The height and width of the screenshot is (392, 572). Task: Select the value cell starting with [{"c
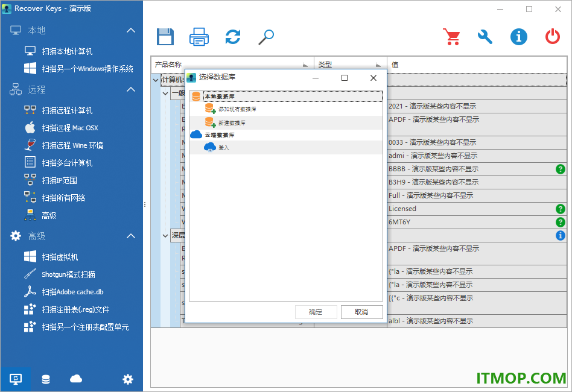click(x=477, y=303)
